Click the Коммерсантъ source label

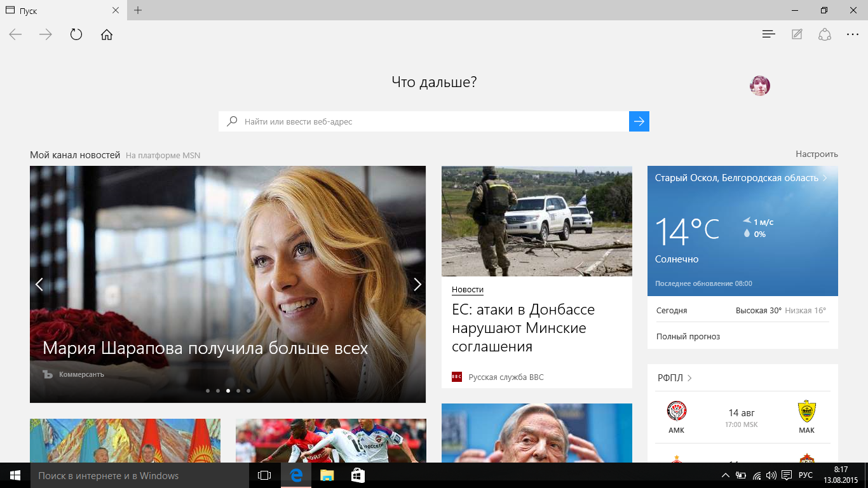[x=81, y=374]
